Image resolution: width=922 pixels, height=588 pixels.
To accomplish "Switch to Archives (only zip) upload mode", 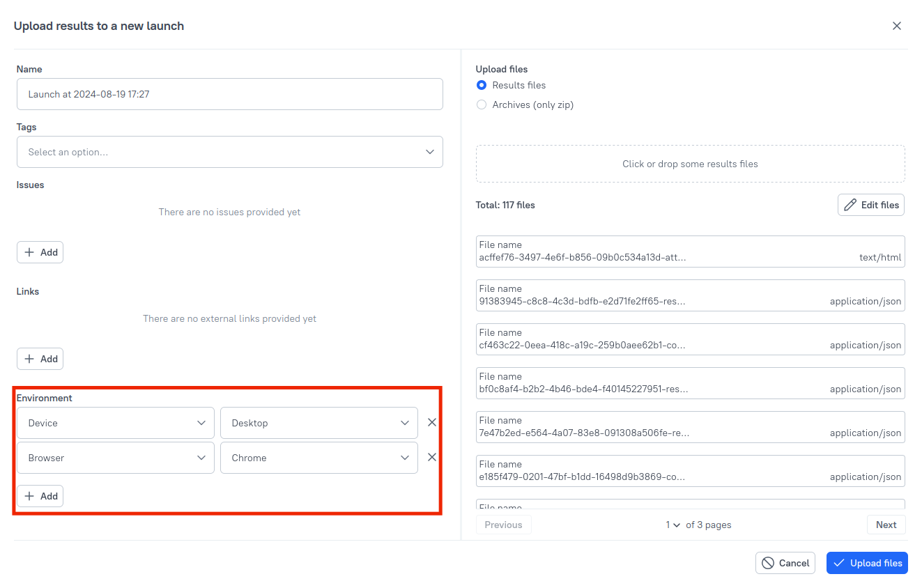I will [481, 105].
